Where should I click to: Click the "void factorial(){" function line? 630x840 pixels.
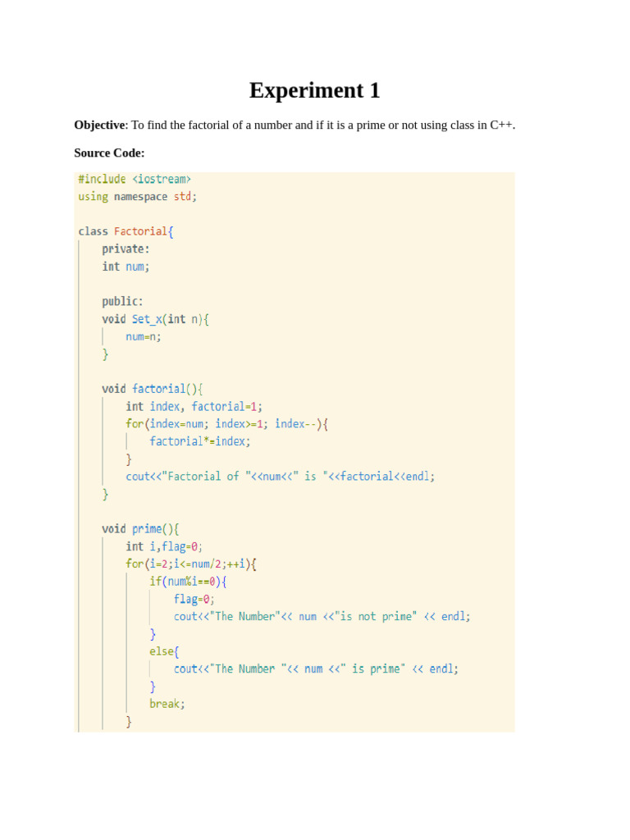152,389
